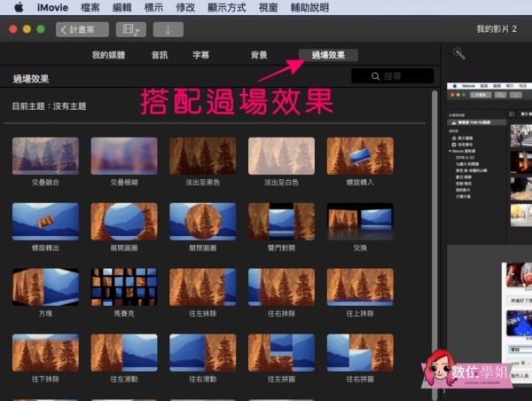The image size is (532, 401).
Task: Choose the 雙門對開 transition thumbnail
Action: [x=281, y=221]
